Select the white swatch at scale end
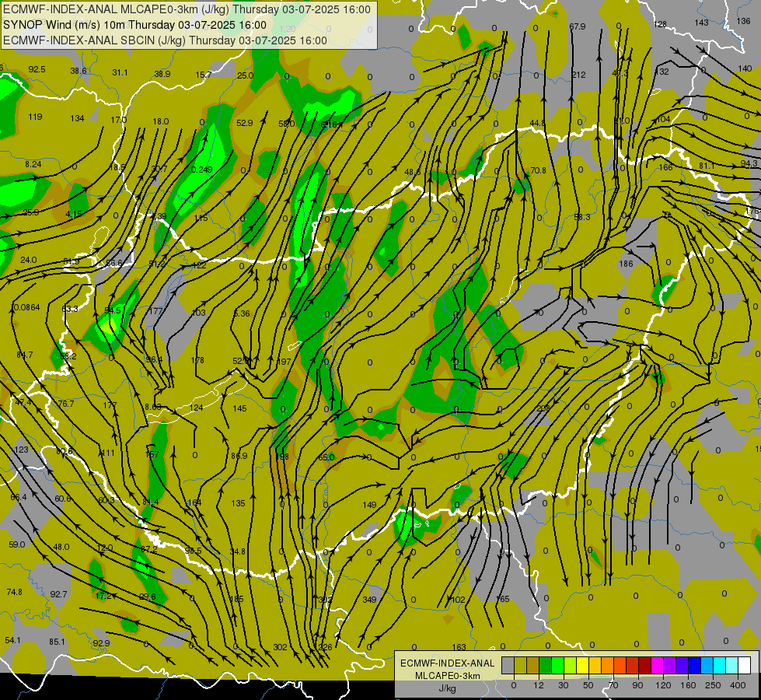The image size is (761, 700). [745, 665]
